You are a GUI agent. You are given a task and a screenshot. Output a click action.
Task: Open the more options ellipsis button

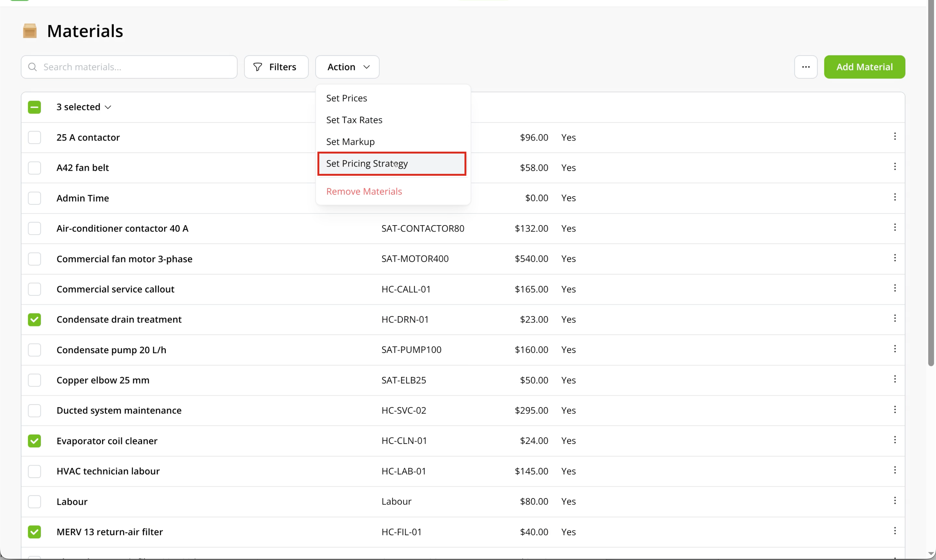[x=806, y=67]
